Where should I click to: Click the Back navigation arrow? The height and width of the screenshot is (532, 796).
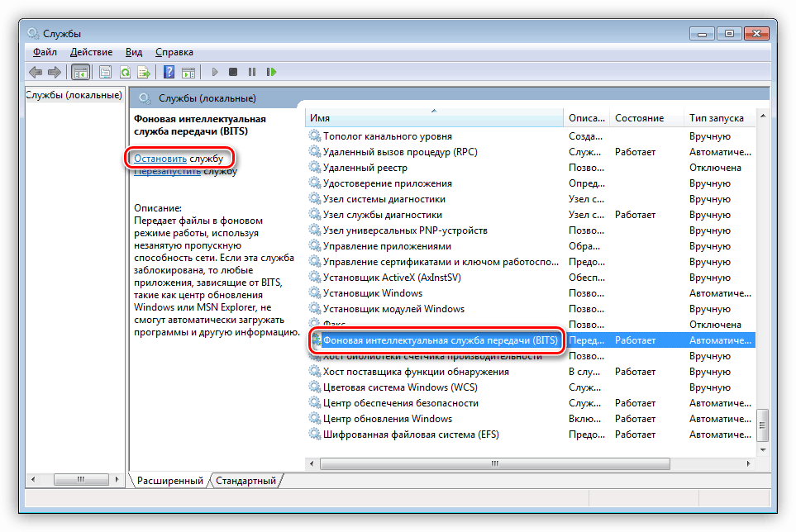(x=36, y=72)
